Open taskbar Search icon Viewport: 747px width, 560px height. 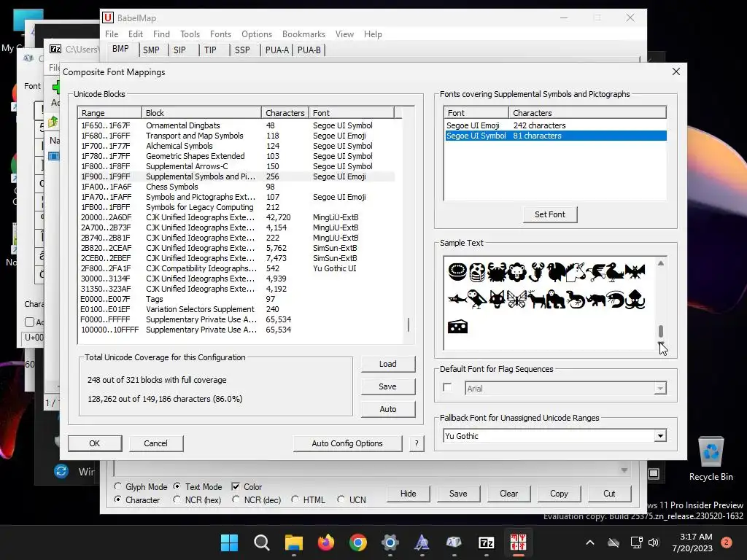[x=262, y=542]
